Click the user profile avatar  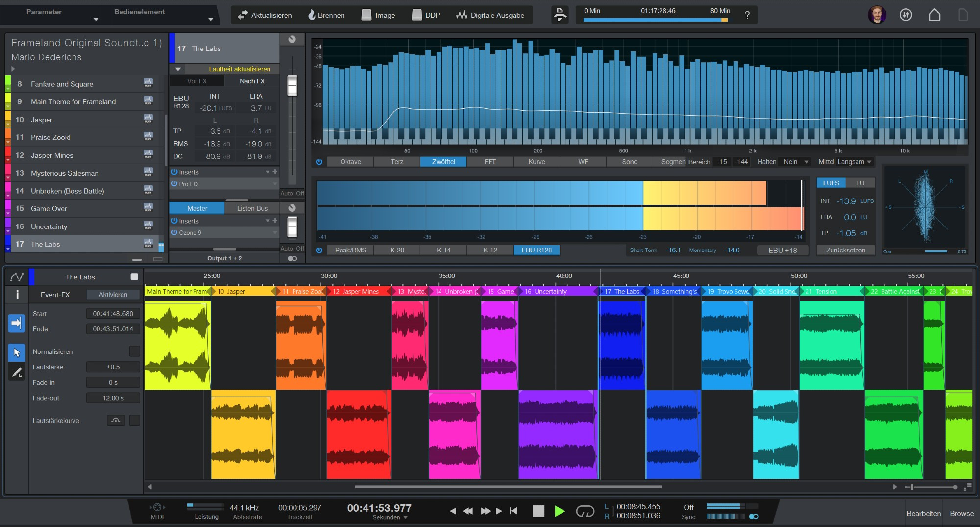(877, 15)
